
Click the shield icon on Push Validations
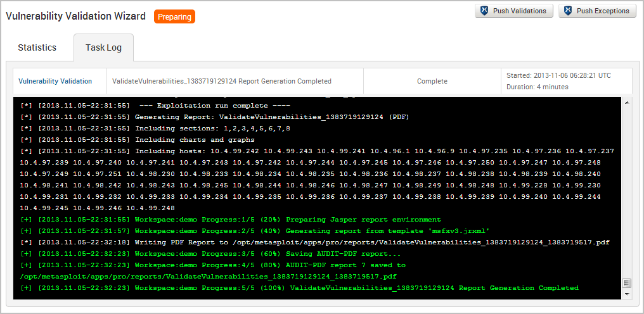pyautogui.click(x=484, y=11)
